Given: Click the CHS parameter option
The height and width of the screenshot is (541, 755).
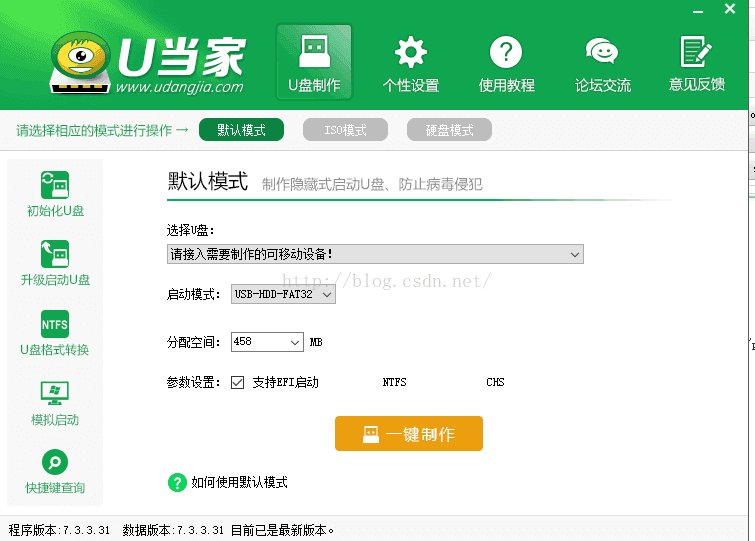Looking at the screenshot, I should click(x=495, y=382).
